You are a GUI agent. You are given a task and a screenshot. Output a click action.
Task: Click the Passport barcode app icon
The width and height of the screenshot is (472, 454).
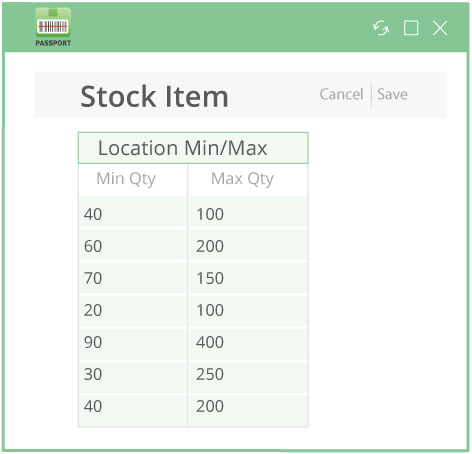click(53, 27)
